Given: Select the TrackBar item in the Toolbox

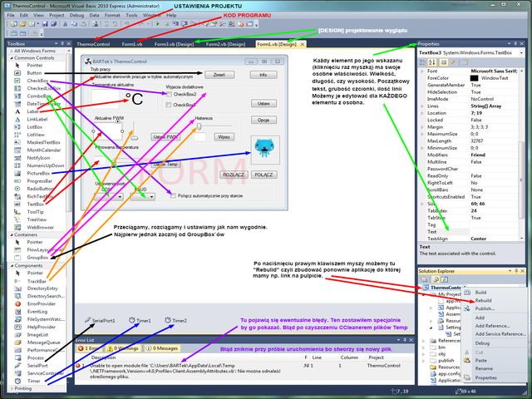Looking at the screenshot, I should pyautogui.click(x=37, y=281).
